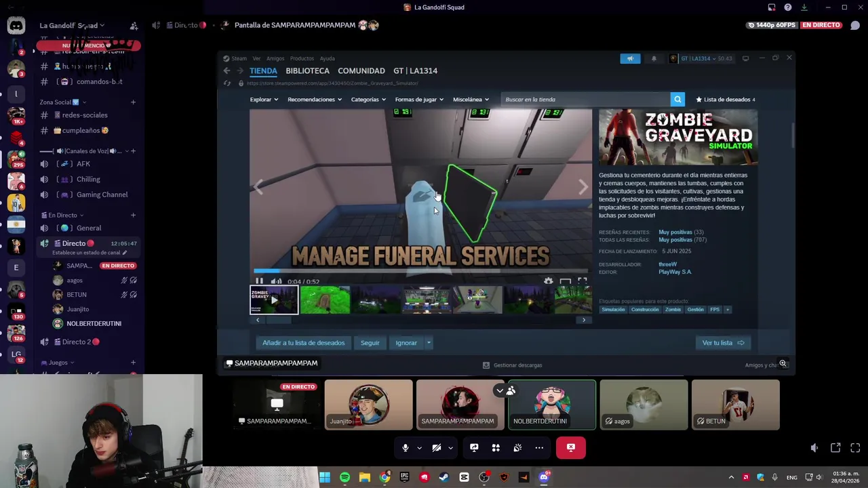Click the share screen icon in call bar
868x488 pixels.
(474, 448)
